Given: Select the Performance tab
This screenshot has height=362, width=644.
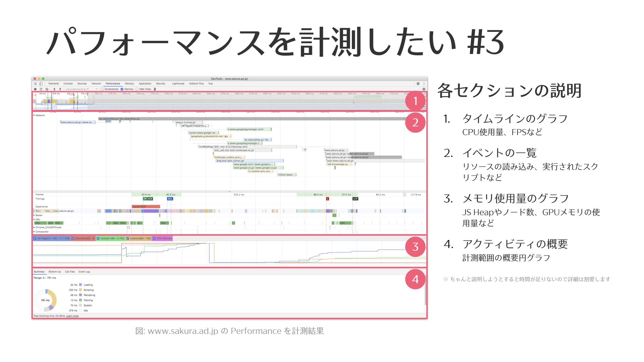Looking at the screenshot, I should [x=113, y=84].
